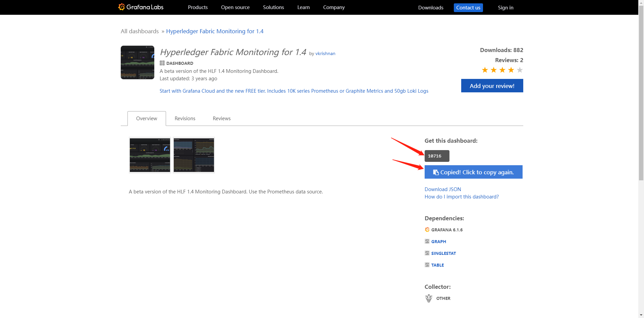Open author vkrishnan's profile

click(325, 53)
